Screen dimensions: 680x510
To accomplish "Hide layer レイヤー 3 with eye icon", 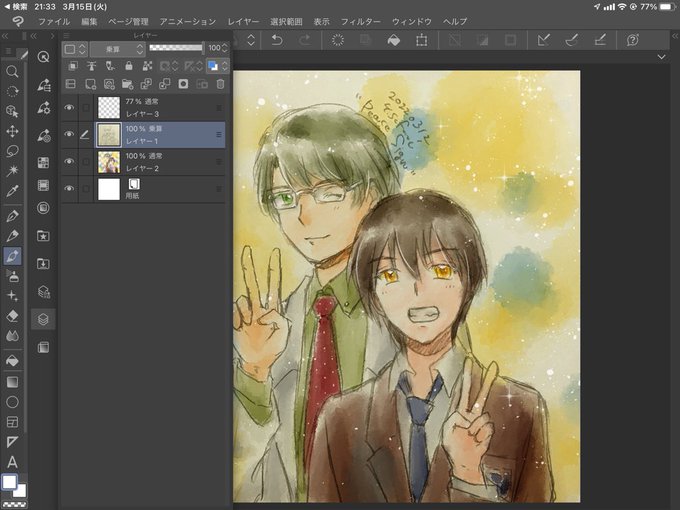I will [x=69, y=107].
